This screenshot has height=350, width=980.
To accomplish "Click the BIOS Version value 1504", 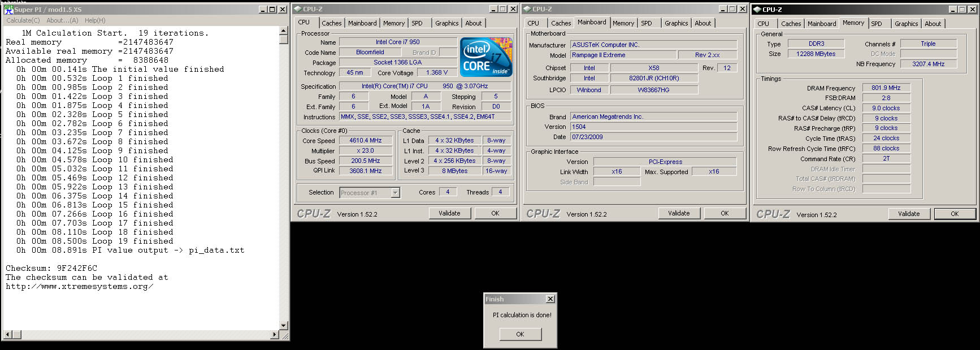I will coord(653,127).
